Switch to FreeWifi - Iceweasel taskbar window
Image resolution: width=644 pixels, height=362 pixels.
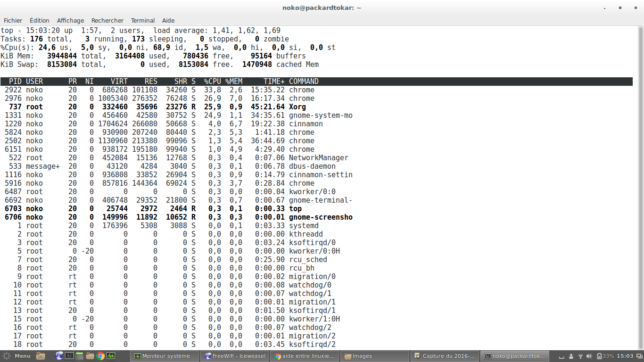pyautogui.click(x=235, y=356)
